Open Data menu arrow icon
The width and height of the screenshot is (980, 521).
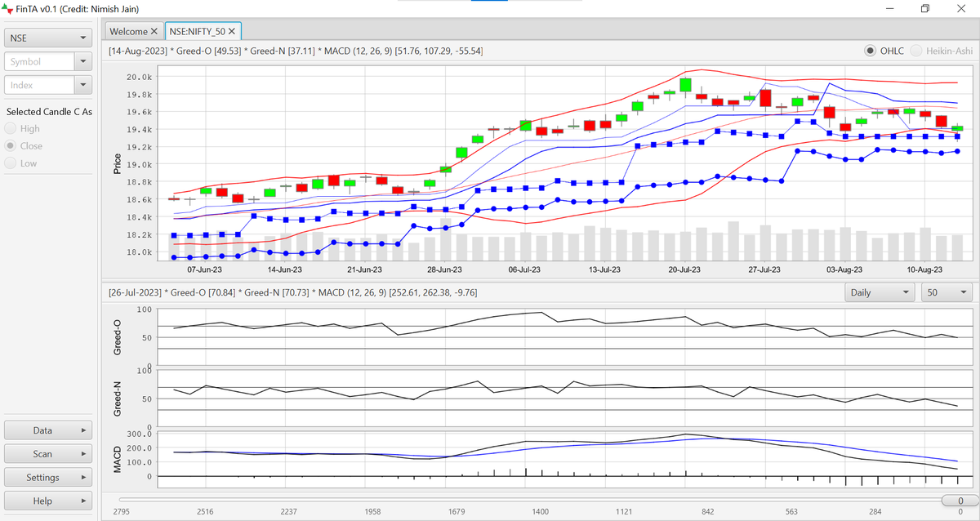pyautogui.click(x=84, y=430)
